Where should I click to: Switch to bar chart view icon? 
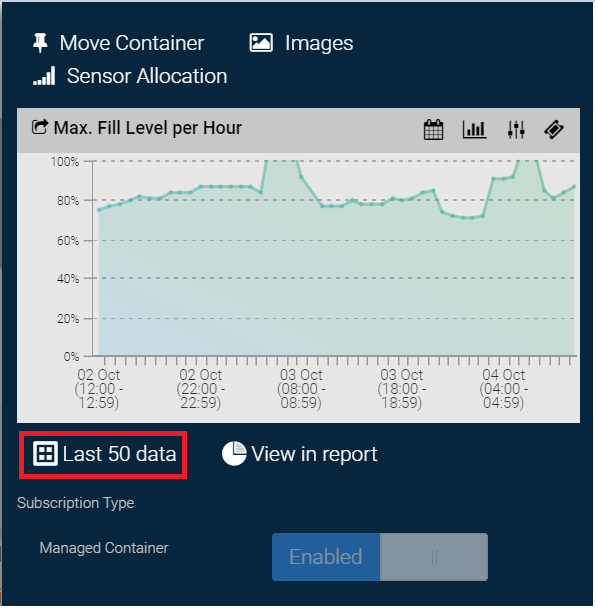click(474, 129)
